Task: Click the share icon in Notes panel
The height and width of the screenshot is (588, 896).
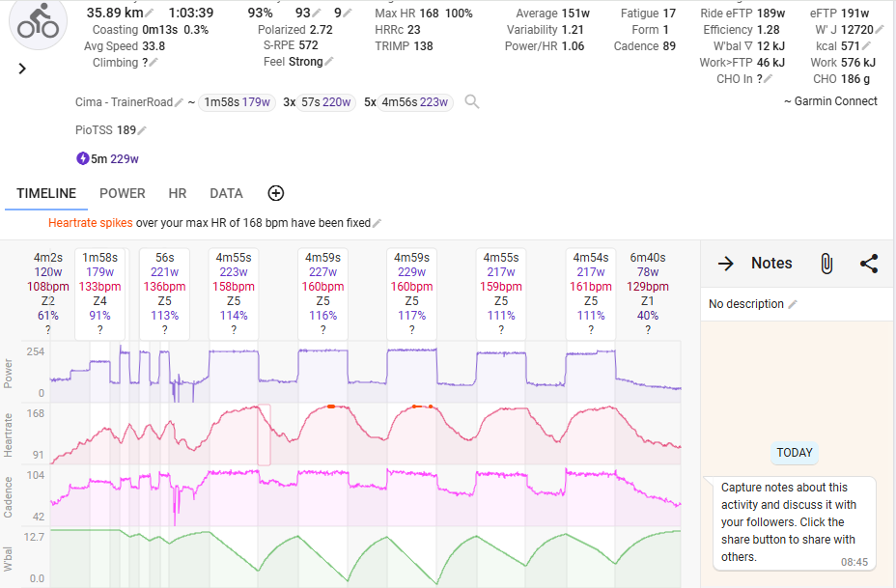Action: pyautogui.click(x=869, y=264)
